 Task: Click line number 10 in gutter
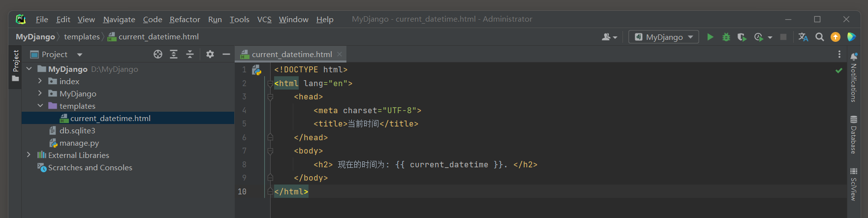pos(242,191)
